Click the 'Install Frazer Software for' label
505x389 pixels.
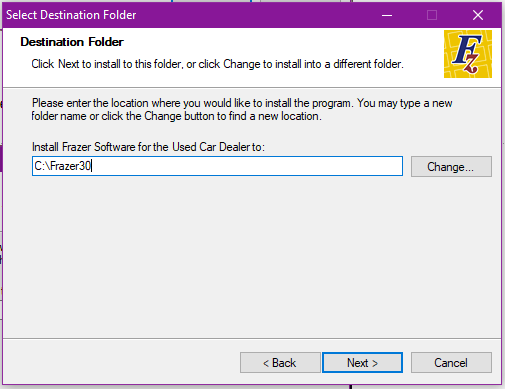coord(148,147)
